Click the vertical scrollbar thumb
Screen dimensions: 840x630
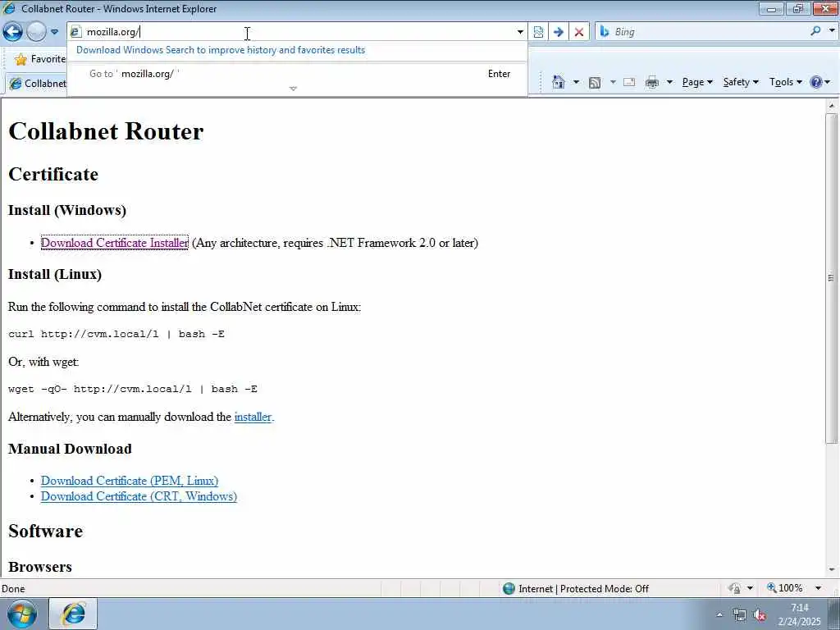(832, 277)
